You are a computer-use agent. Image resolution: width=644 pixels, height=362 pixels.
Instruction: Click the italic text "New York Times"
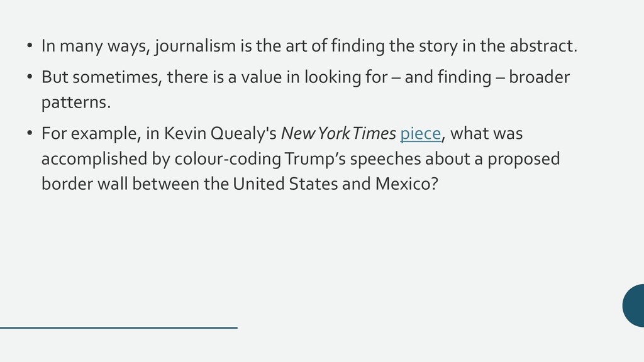click(x=338, y=133)
